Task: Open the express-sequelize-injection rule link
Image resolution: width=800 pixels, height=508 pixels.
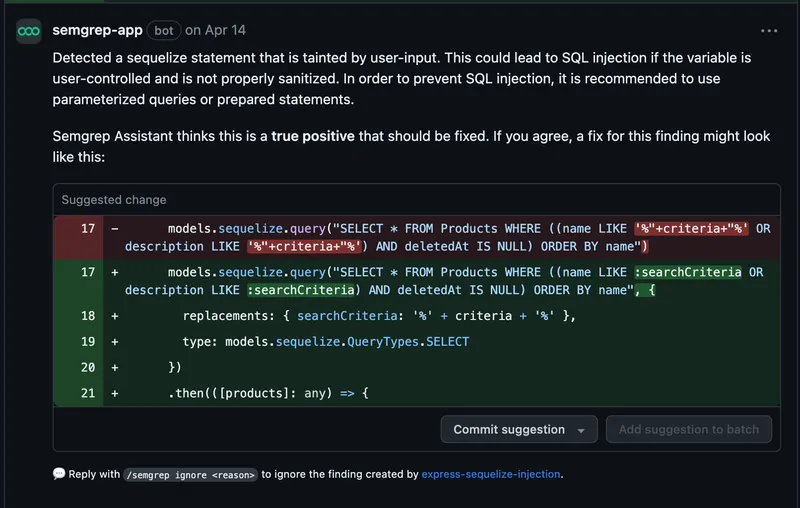Action: pos(491,474)
